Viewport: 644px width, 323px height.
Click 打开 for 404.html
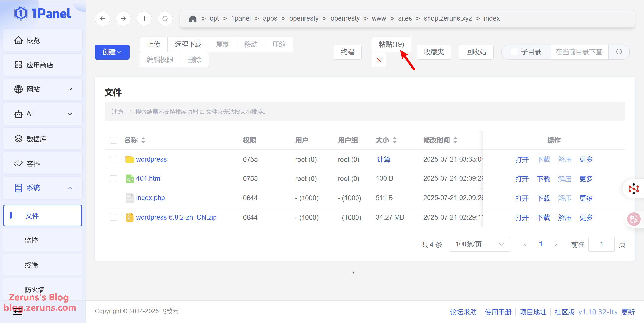(522, 179)
